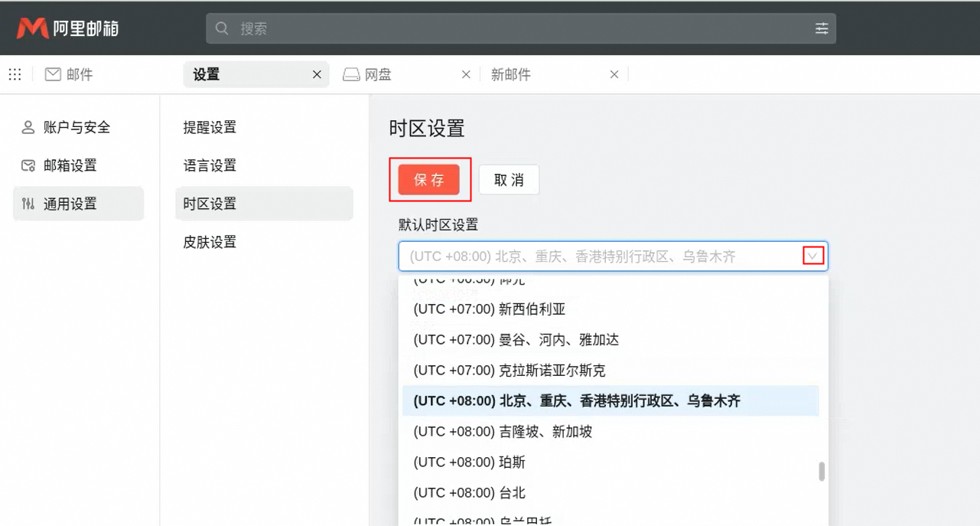Open 皮肤设置 in settings menu

pyautogui.click(x=210, y=243)
